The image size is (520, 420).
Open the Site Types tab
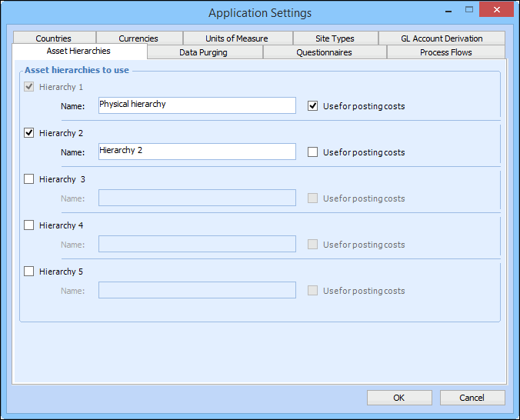coord(335,38)
